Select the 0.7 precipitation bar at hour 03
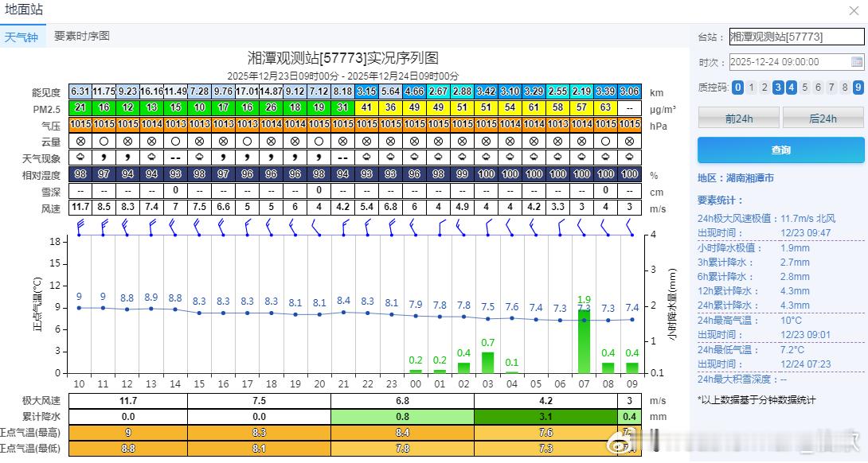The height and width of the screenshot is (463, 868). (x=487, y=362)
